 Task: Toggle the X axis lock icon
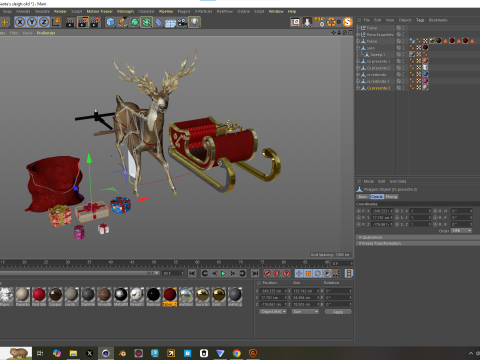click(20, 22)
